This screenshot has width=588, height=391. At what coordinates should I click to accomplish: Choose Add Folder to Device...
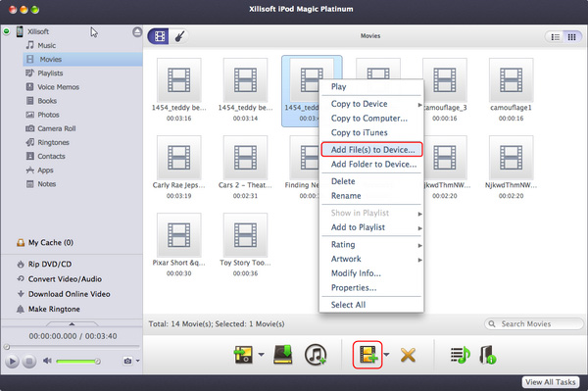(x=371, y=165)
